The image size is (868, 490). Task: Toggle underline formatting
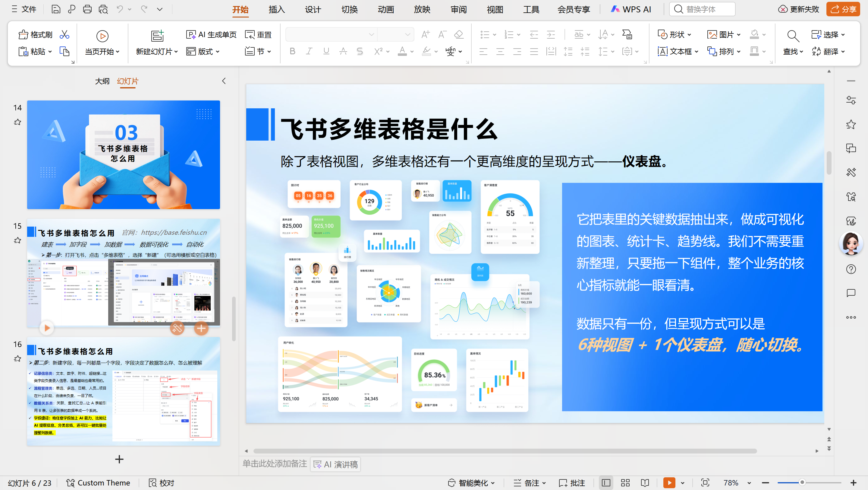click(326, 51)
